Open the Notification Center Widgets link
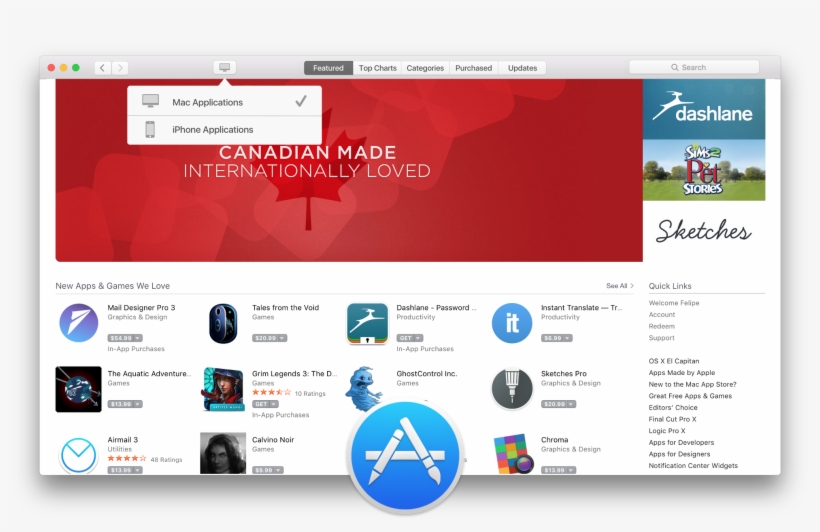 point(693,466)
